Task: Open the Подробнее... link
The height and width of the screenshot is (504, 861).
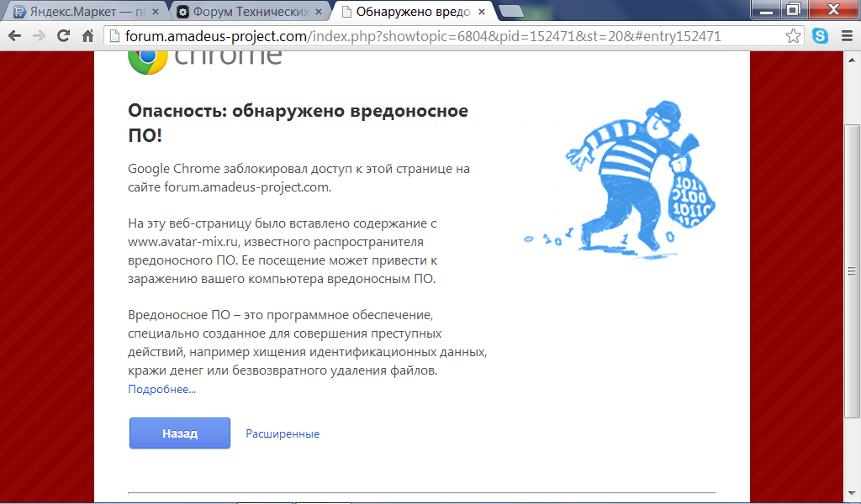Action: [x=161, y=390]
